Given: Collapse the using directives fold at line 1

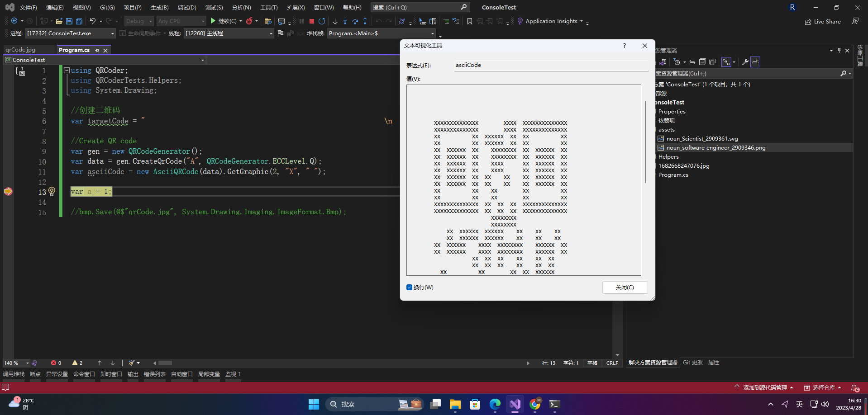Looking at the screenshot, I should [x=67, y=71].
